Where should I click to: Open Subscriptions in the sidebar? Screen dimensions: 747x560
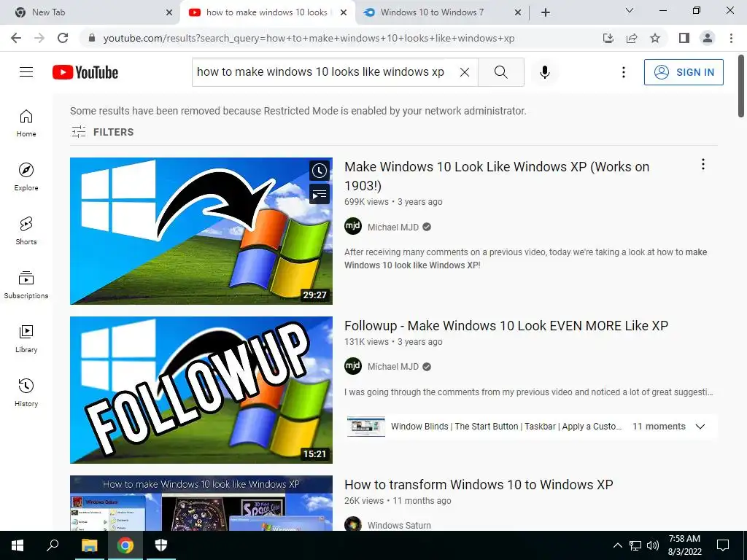(26, 285)
